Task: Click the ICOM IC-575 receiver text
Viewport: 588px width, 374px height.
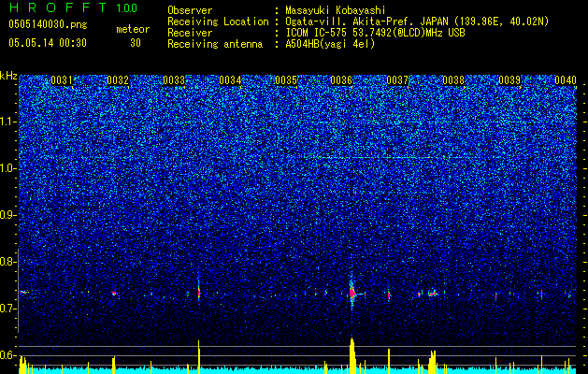Action: pos(375,33)
